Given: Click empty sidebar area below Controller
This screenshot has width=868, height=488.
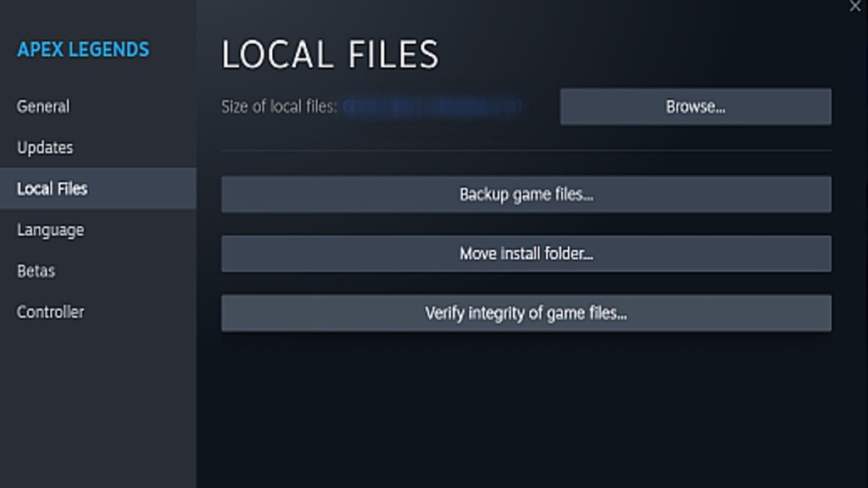Looking at the screenshot, I should (x=97, y=398).
